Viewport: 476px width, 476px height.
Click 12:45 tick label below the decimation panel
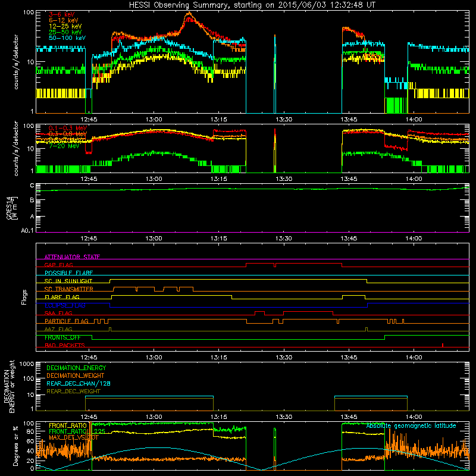click(x=89, y=417)
